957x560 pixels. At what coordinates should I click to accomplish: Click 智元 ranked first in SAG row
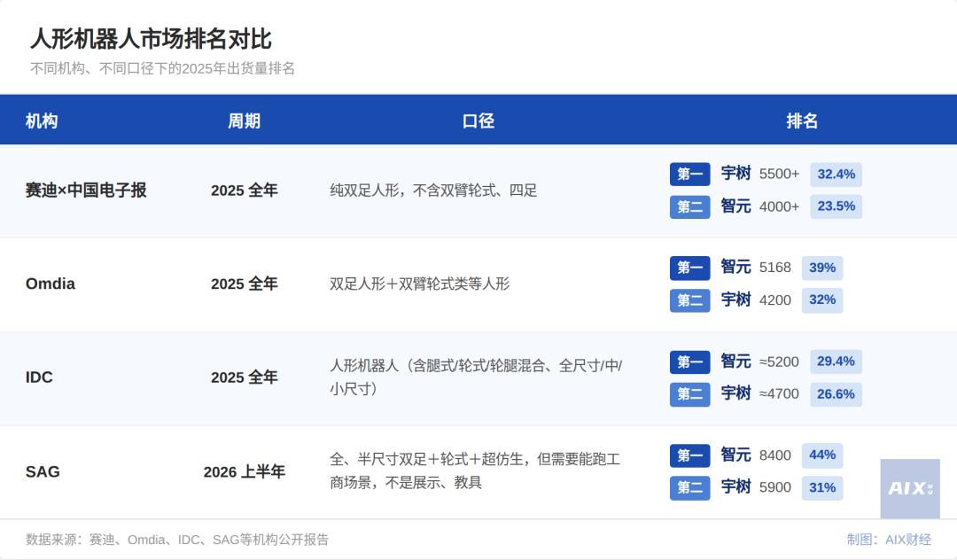(x=735, y=455)
